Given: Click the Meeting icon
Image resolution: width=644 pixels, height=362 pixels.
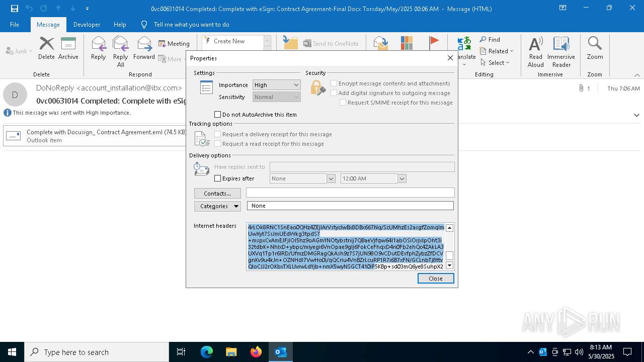Looking at the screenshot, I should (174, 44).
